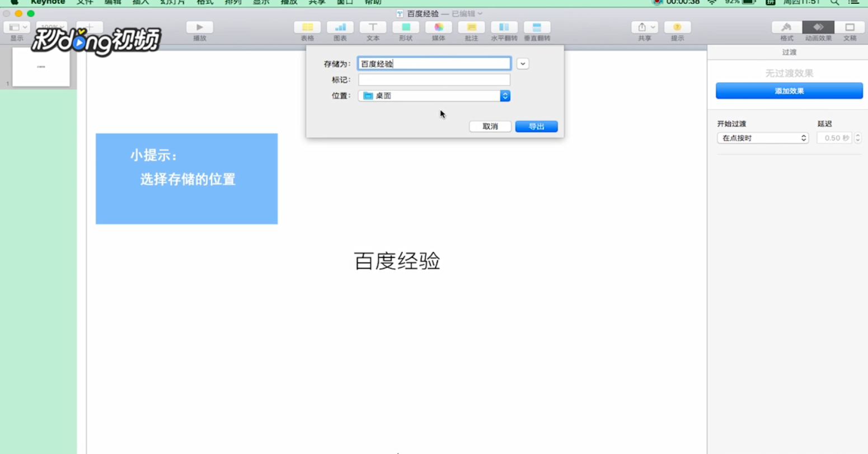Click the 水平翻转 flip horizontal icon
The height and width of the screenshot is (454, 868).
(x=504, y=27)
